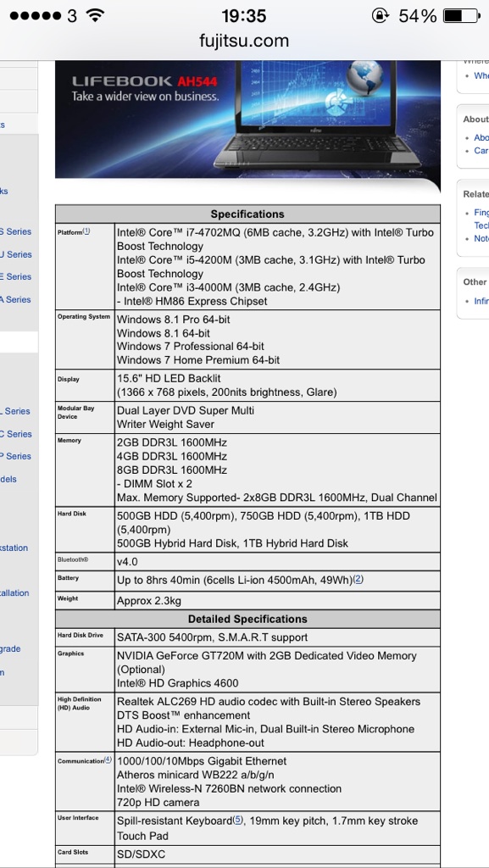Select the DIMM Slot x 2 line

point(155,484)
